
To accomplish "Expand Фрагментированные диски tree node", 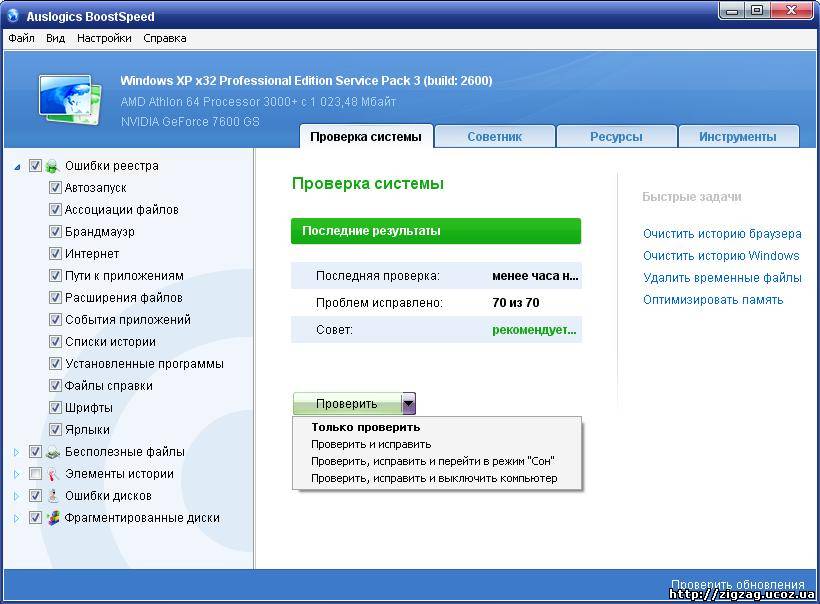I will [x=16, y=518].
